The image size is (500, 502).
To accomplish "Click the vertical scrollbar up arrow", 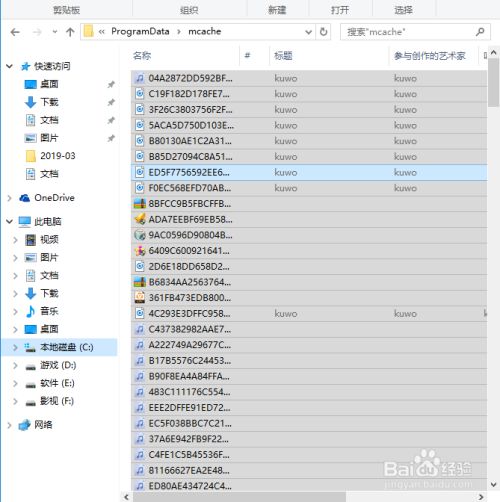I will coord(494,53).
